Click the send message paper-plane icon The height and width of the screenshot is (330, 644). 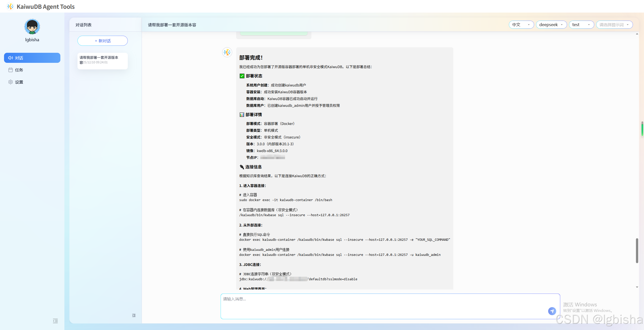point(552,311)
